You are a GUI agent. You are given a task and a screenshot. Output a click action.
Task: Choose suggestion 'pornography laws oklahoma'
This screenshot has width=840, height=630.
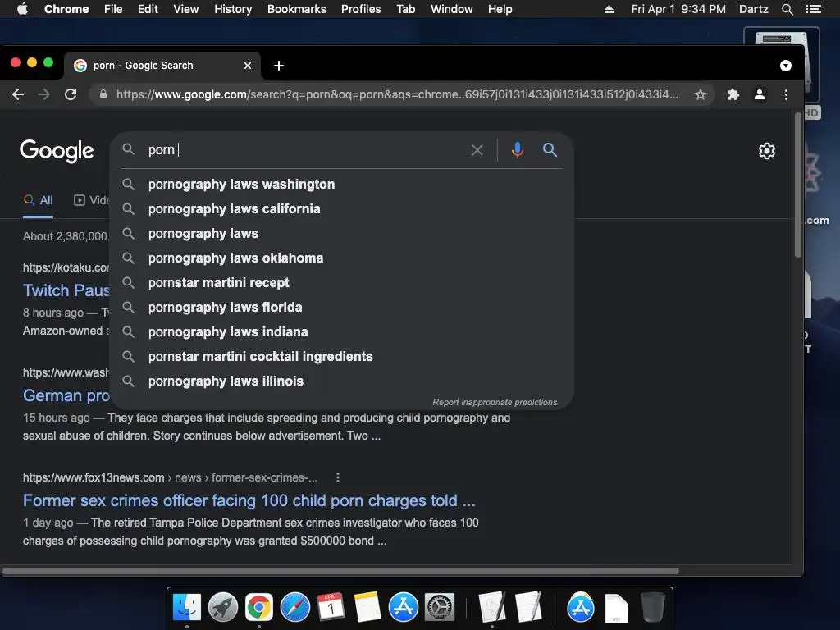[342, 258]
